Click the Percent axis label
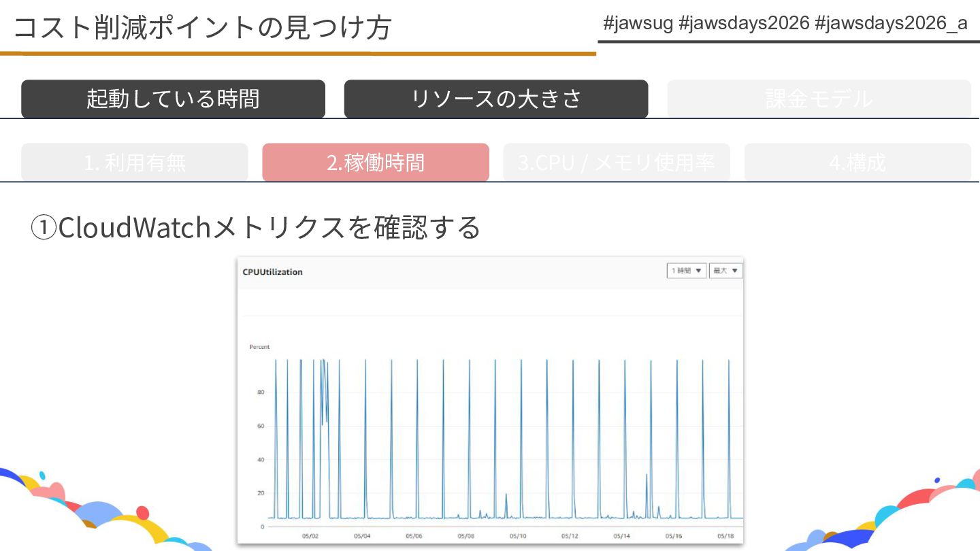The width and height of the screenshot is (980, 551). (259, 347)
